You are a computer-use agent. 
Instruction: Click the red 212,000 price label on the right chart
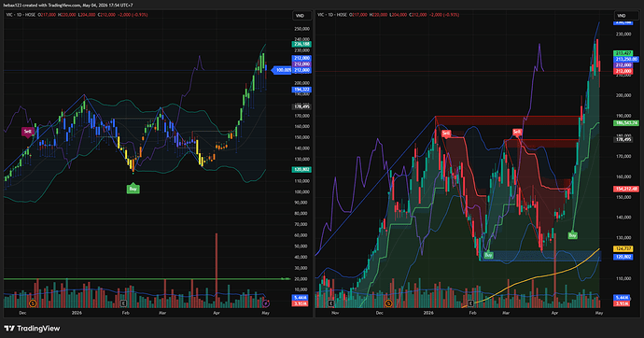(x=623, y=72)
